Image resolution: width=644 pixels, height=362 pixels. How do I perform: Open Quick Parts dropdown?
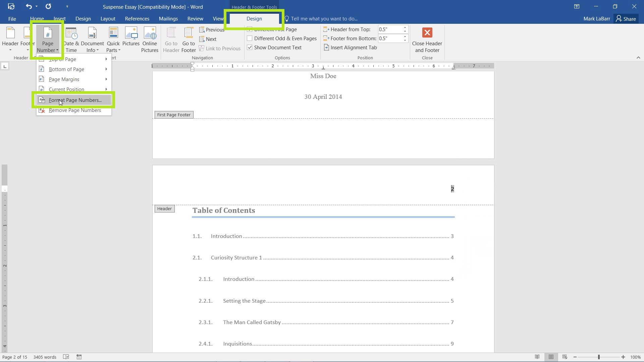(113, 40)
